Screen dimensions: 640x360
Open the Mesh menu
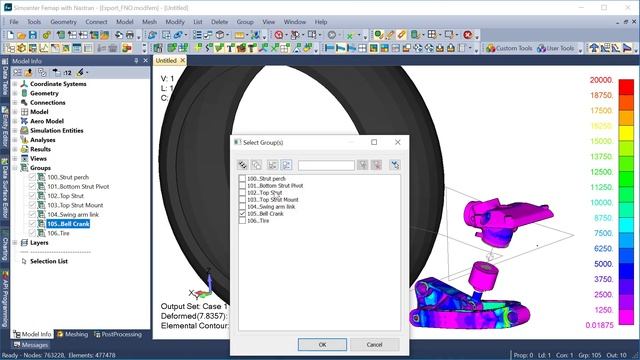(x=149, y=22)
